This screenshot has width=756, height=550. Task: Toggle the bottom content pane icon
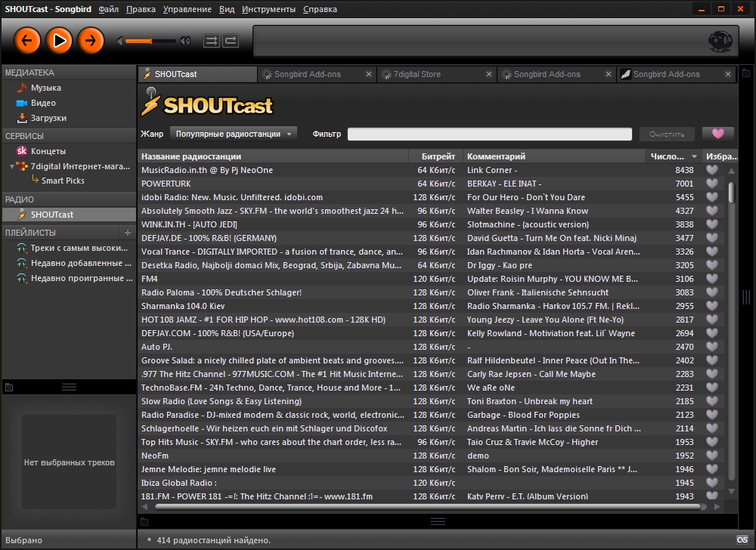[144, 521]
